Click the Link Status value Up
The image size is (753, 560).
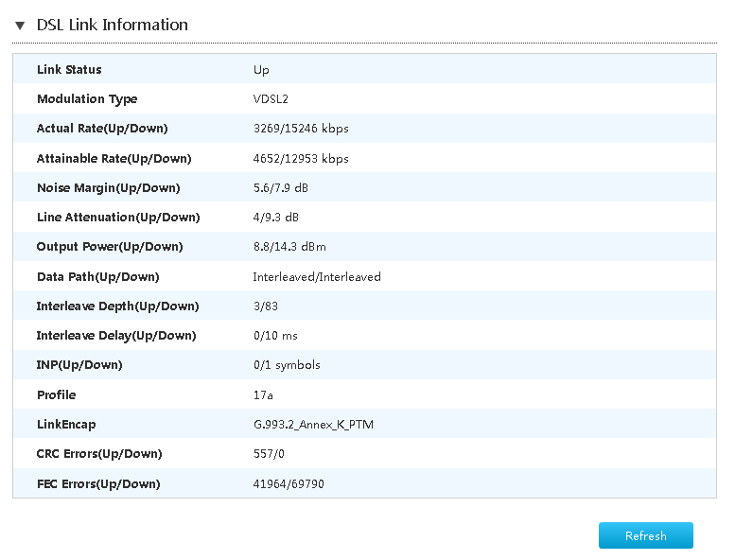(x=261, y=70)
